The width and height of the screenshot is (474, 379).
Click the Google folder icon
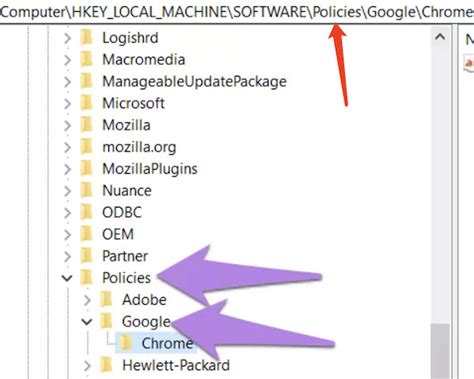pos(107,321)
